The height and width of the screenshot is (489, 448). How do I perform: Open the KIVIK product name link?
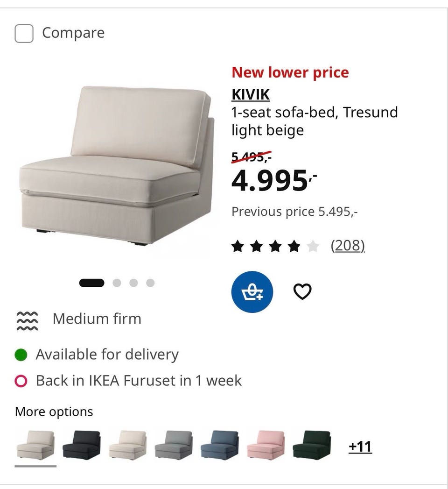coord(251,94)
